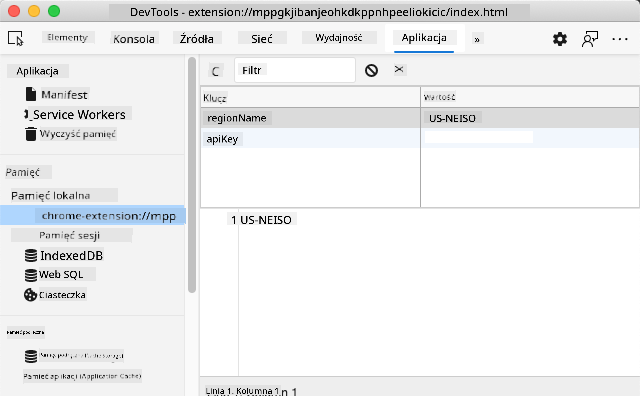Clear all entries with the block icon
This screenshot has width=640, height=396.
pyautogui.click(x=371, y=71)
